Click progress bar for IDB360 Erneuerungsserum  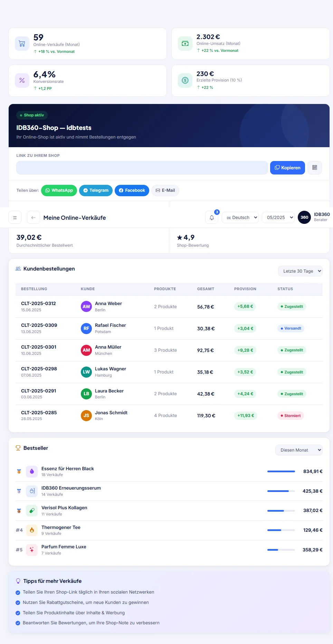(x=281, y=491)
